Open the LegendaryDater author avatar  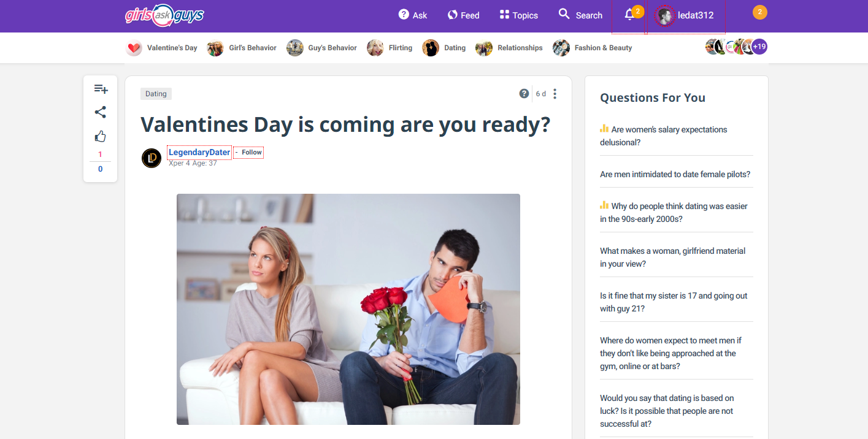click(x=152, y=158)
